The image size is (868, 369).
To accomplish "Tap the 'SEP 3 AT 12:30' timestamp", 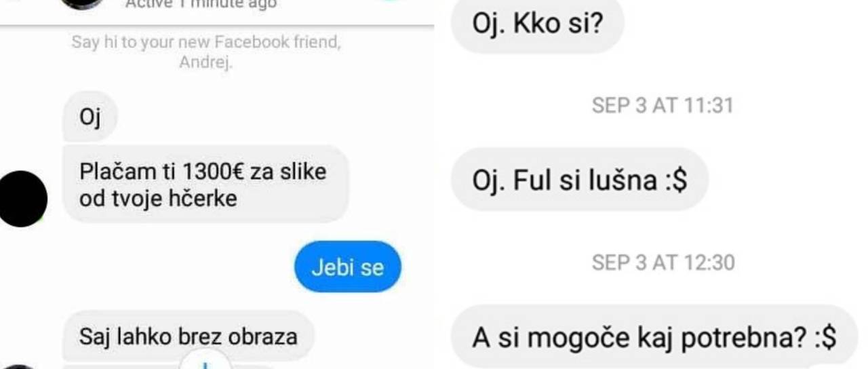I will (663, 263).
